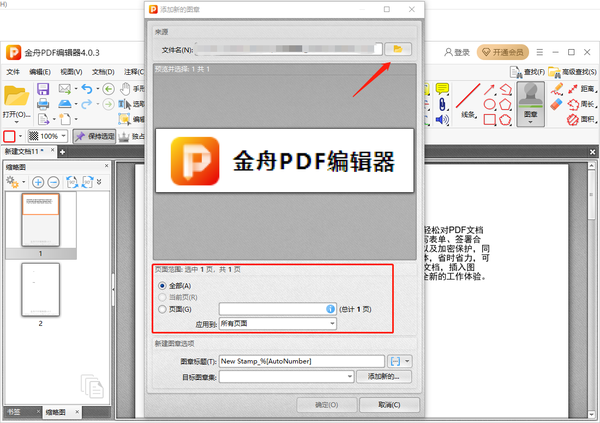This screenshot has height=423, width=600.
Task: Open the undo history dropdown arrow
Action: point(98,89)
